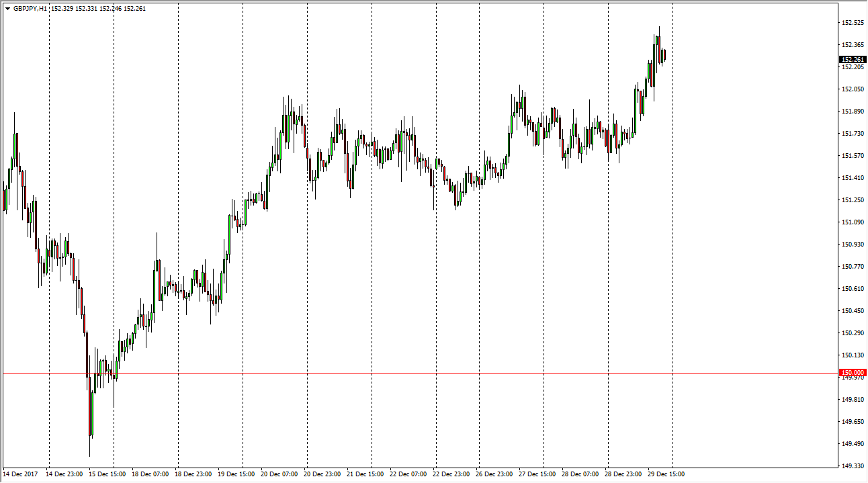Click the 150.450 price scale label
The width and height of the screenshot is (868, 483).
[851, 311]
